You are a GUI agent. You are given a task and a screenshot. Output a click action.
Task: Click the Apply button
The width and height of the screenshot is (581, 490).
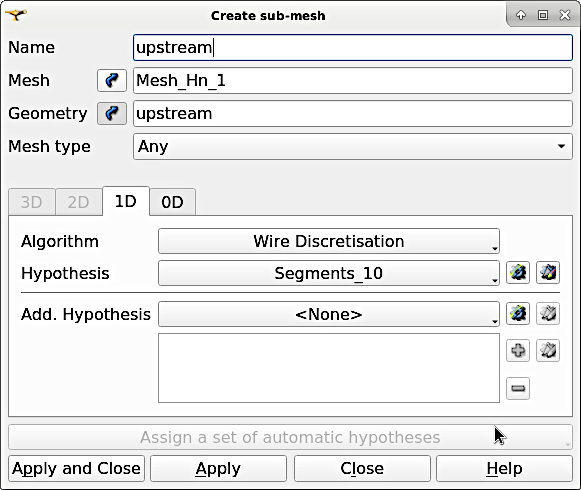click(218, 469)
